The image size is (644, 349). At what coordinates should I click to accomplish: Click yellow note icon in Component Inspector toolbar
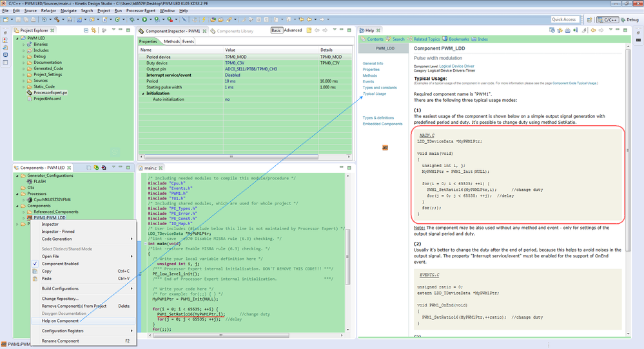(x=309, y=30)
